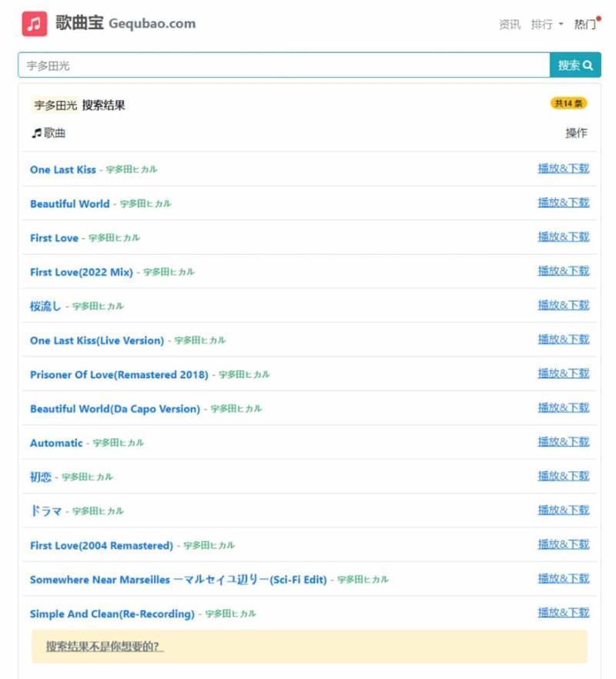Click the 操作 column header
The width and height of the screenshot is (616, 679).
pyautogui.click(x=576, y=133)
